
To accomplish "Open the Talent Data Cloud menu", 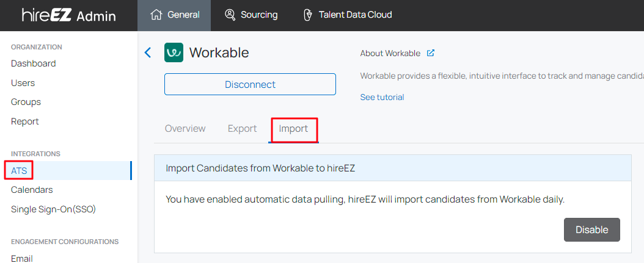I will (348, 15).
